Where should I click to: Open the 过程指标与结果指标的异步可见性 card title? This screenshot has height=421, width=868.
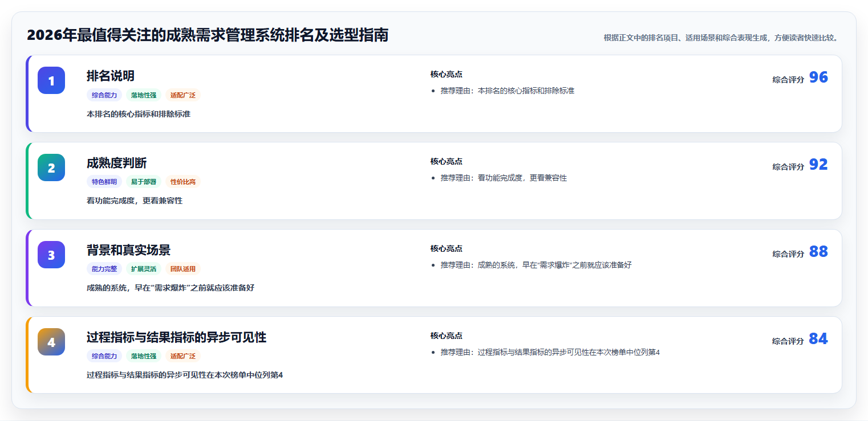177,337
